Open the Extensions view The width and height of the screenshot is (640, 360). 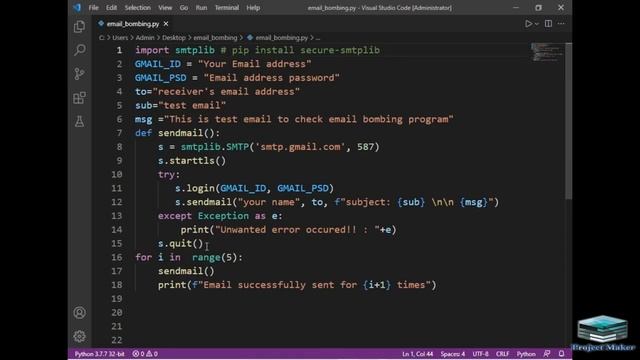[80, 98]
